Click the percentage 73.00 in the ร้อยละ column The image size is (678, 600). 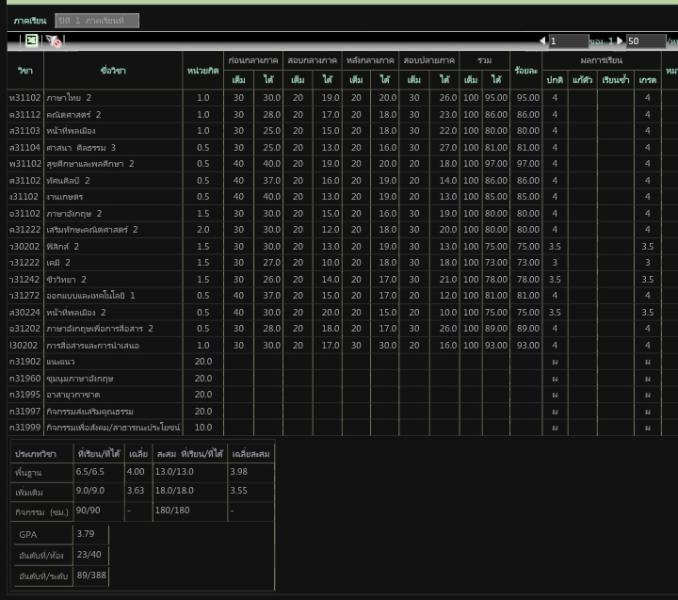coord(528,262)
